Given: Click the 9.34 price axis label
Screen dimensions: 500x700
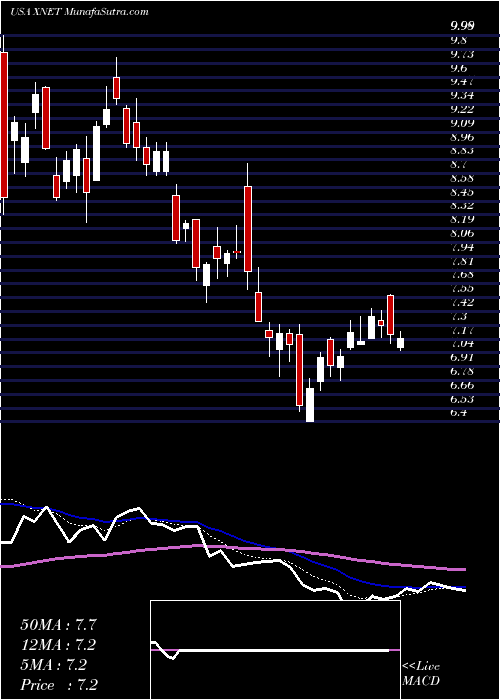Looking at the screenshot, I should (462, 96).
